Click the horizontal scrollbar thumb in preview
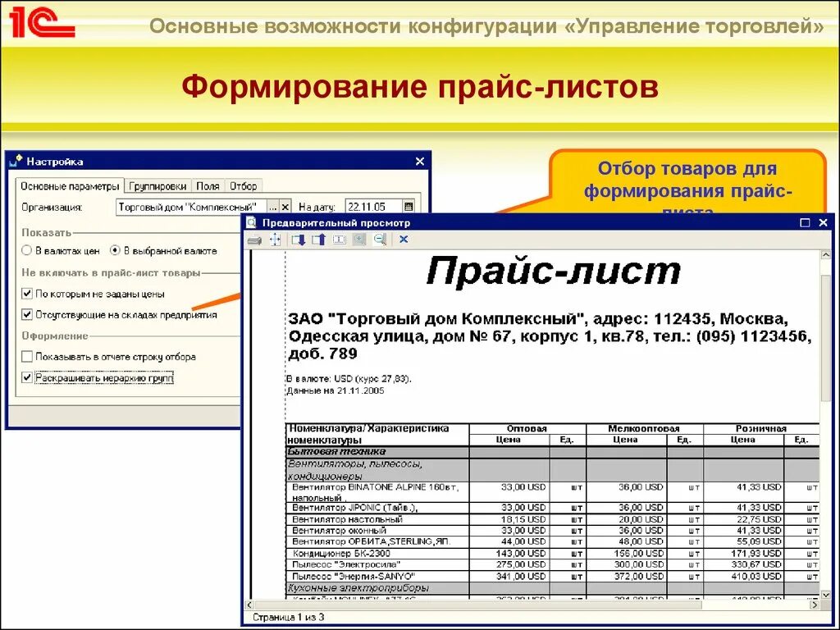The height and width of the screenshot is (630, 840). (478, 605)
